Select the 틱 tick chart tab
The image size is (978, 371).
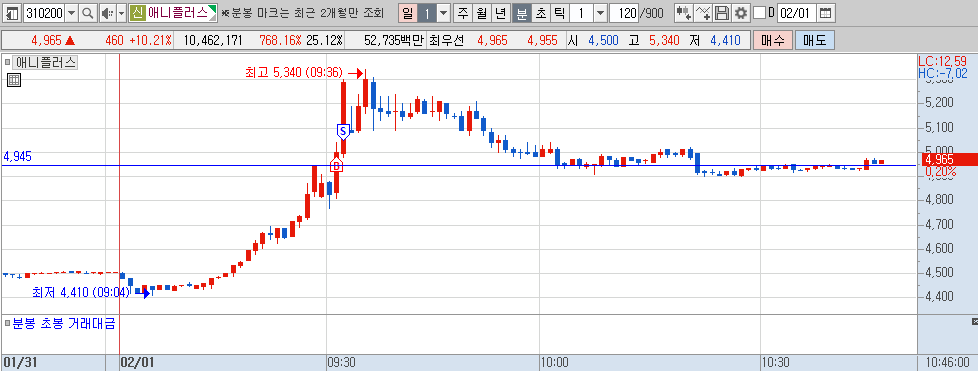tap(559, 12)
